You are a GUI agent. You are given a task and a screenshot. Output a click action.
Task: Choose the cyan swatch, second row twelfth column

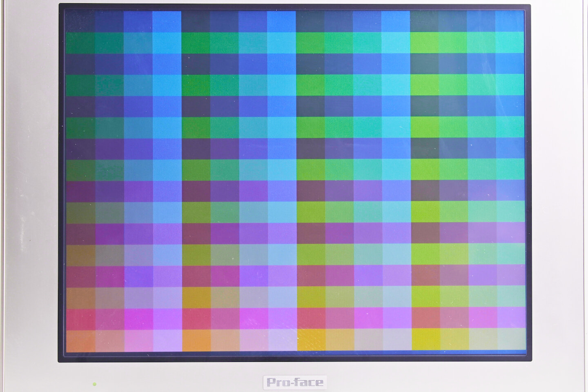pyautogui.click(x=396, y=42)
